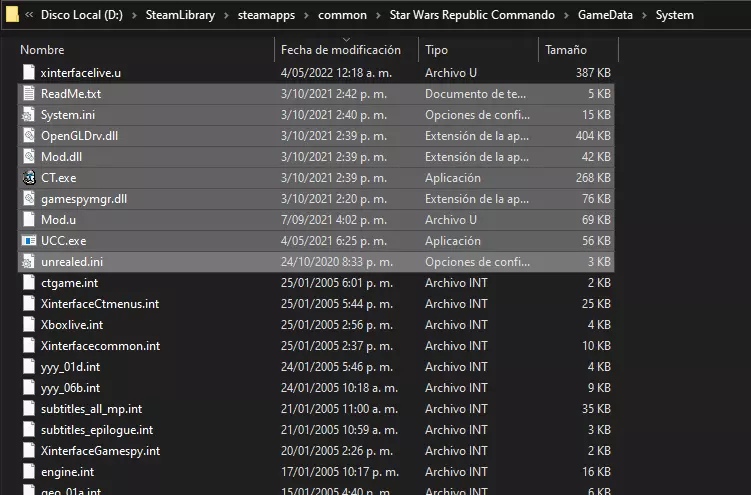This screenshot has width=751, height=495.
Task: Click the OpenGLDrv.dll file icon
Action: pyautogui.click(x=29, y=136)
